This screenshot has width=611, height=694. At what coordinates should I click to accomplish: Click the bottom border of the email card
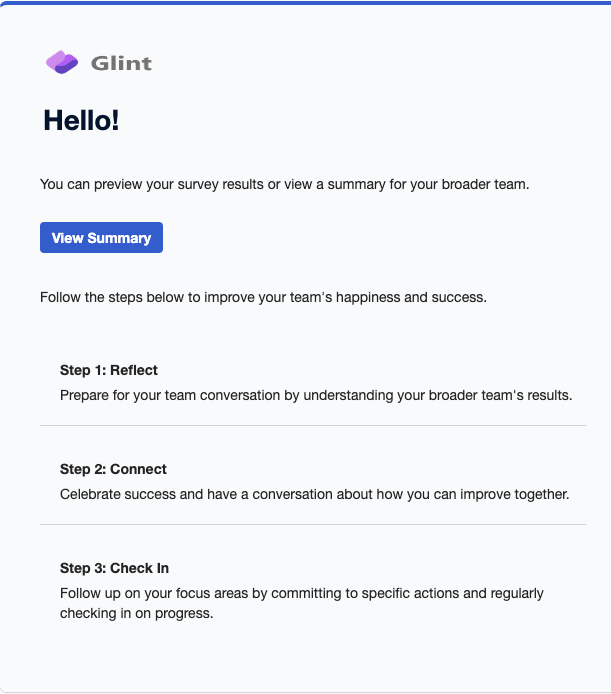[306, 692]
